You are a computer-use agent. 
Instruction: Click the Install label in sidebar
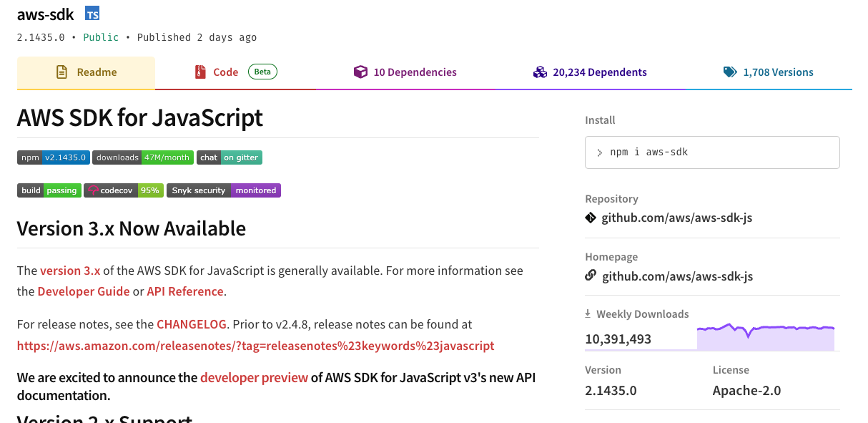coord(600,120)
